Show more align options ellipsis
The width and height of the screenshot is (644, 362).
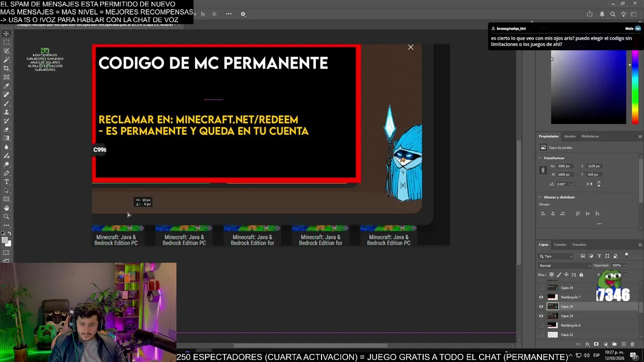coord(599,223)
